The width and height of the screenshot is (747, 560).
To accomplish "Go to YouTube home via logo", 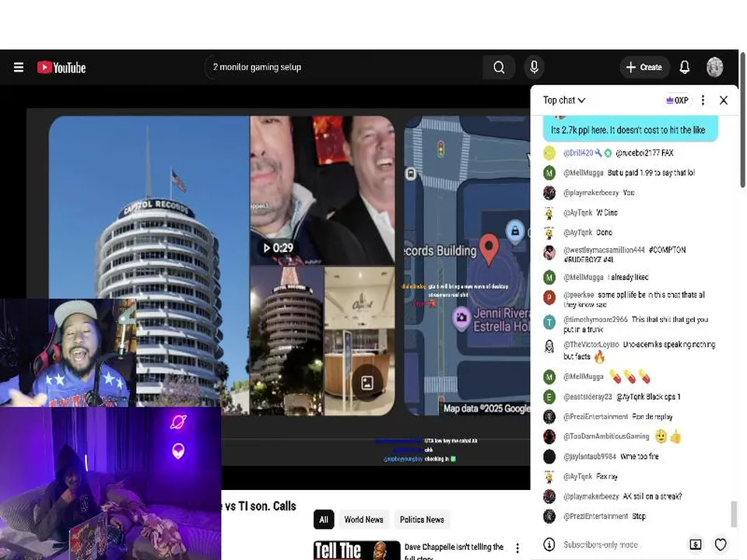I will coord(61,68).
